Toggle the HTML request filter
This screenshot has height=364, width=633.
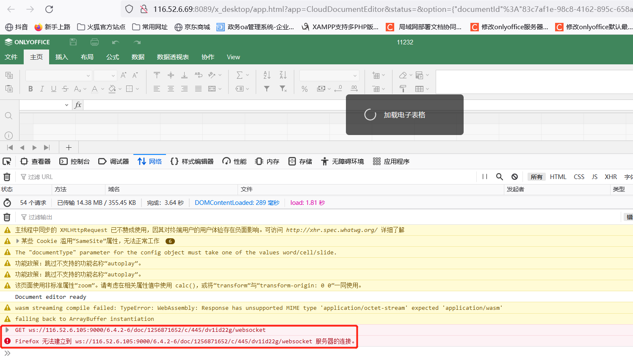[558, 177]
